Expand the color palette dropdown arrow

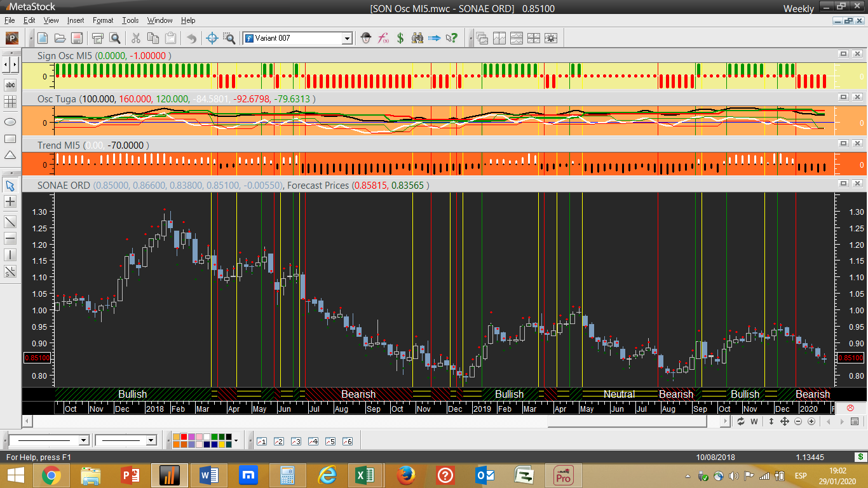(236, 440)
